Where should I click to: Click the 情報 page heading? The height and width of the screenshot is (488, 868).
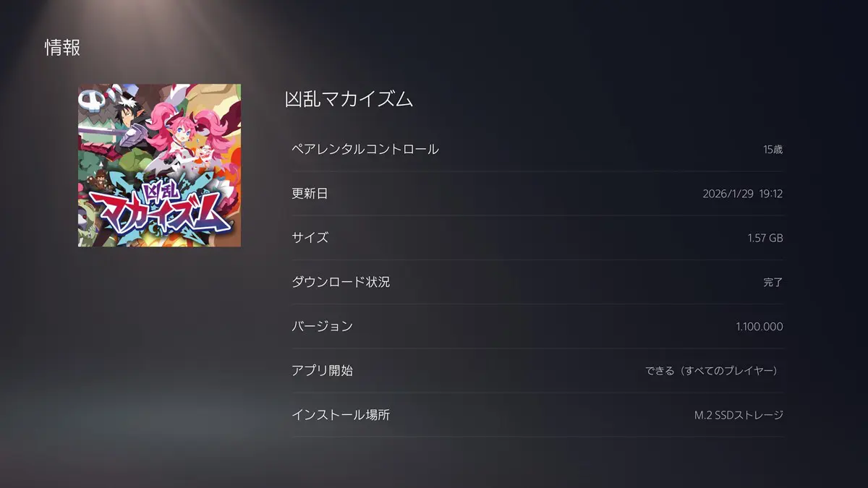pos(62,48)
